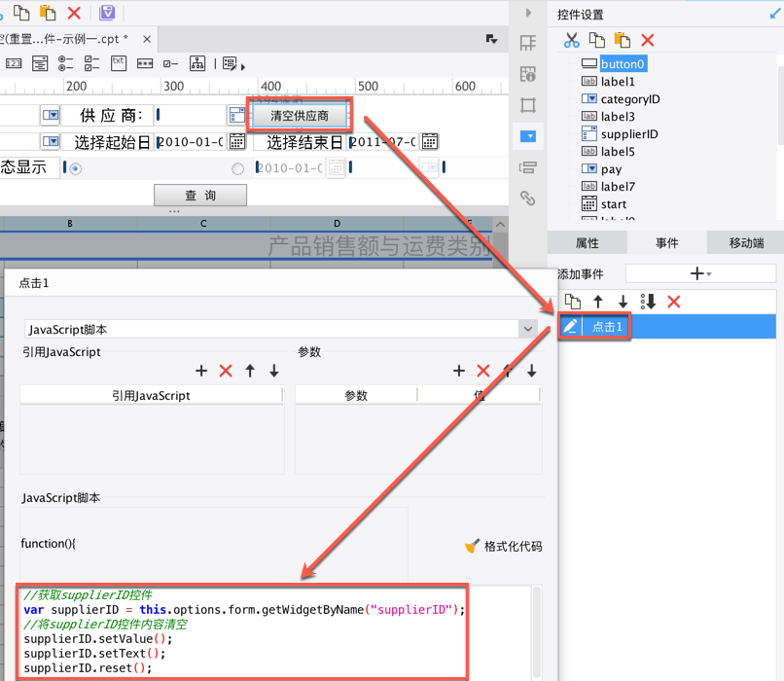The width and height of the screenshot is (784, 681).
Task: Click the start date field 2010-01-0
Action: point(191,142)
